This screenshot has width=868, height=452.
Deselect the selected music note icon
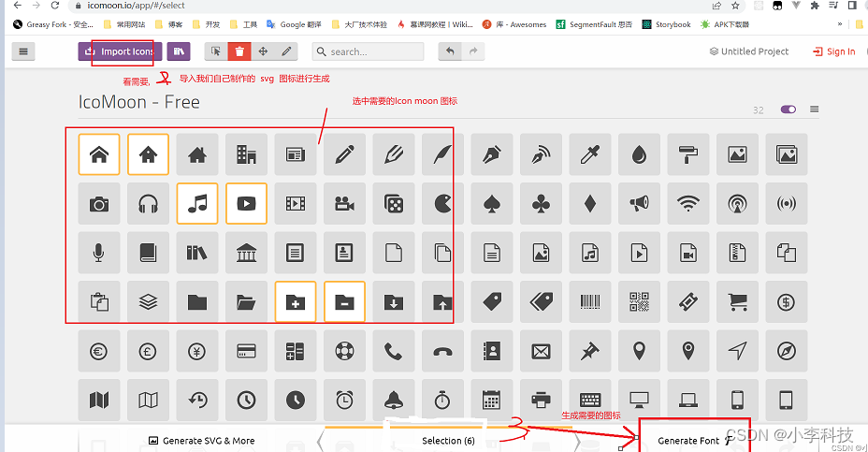[x=197, y=203]
